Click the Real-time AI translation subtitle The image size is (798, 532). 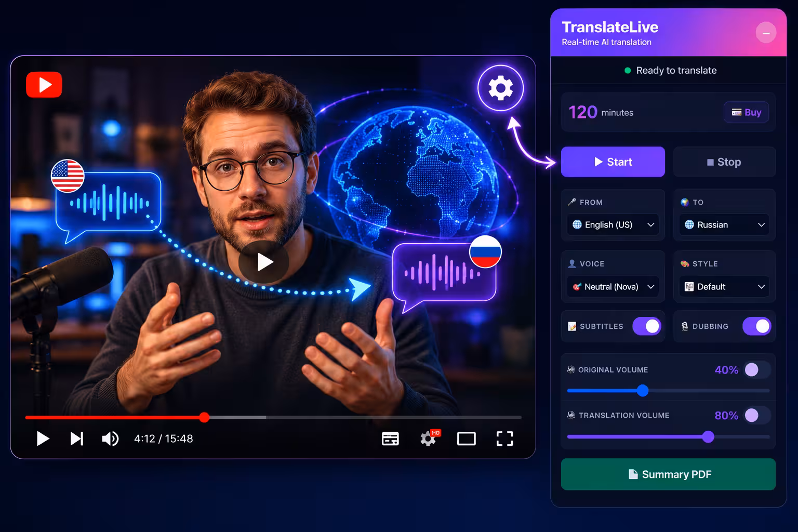606,42
